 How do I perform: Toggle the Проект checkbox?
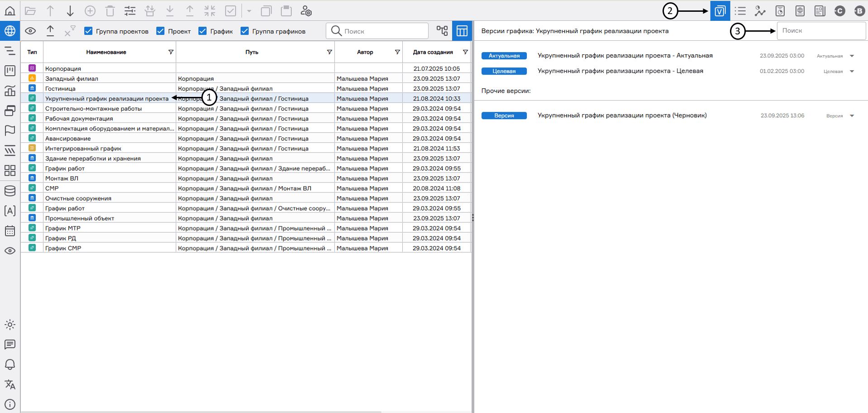tap(160, 31)
